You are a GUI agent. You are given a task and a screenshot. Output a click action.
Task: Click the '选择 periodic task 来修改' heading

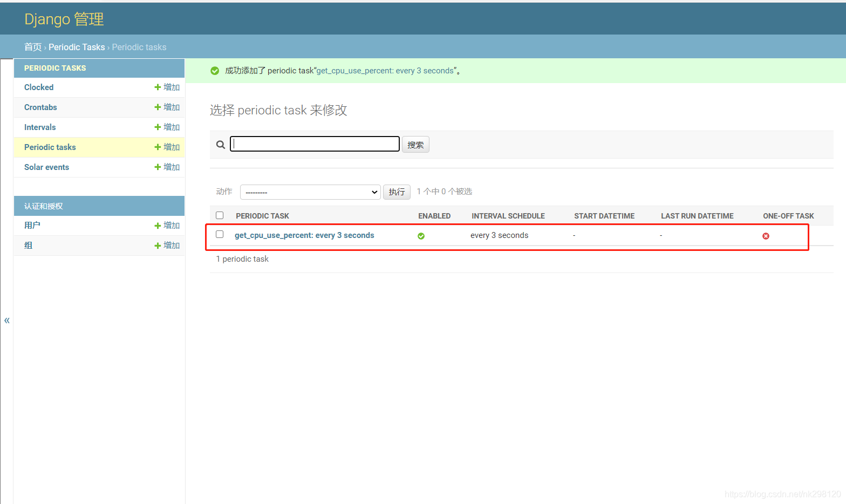[278, 111]
